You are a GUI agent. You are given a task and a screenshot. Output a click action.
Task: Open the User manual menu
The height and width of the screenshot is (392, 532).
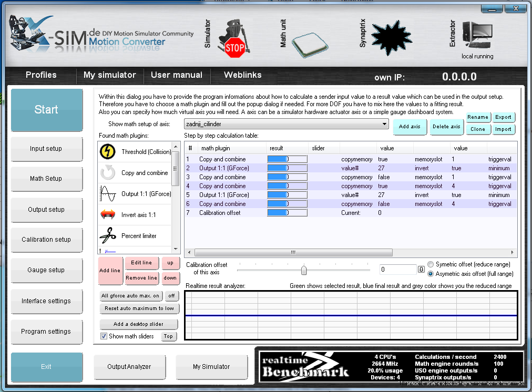click(176, 75)
